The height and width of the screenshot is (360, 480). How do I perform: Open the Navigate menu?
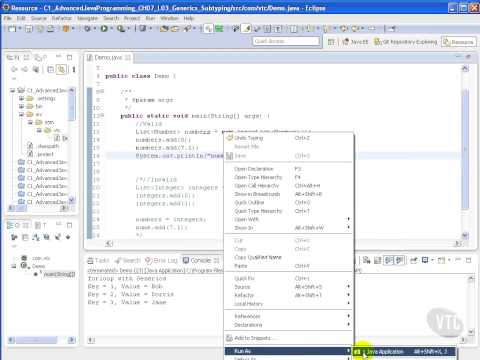[x=88, y=18]
